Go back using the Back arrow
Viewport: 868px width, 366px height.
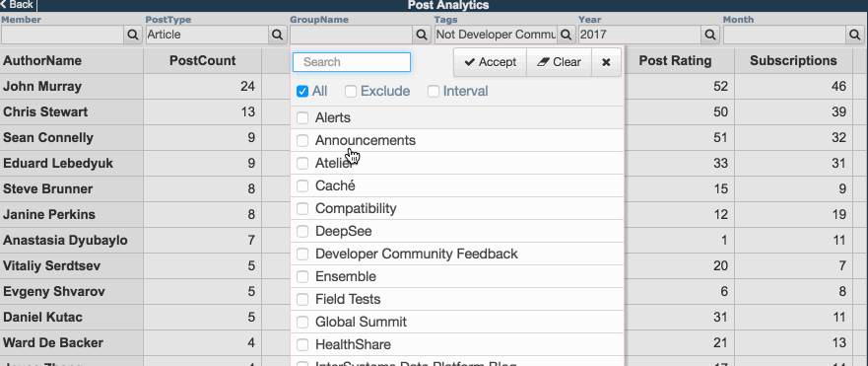click(18, 5)
